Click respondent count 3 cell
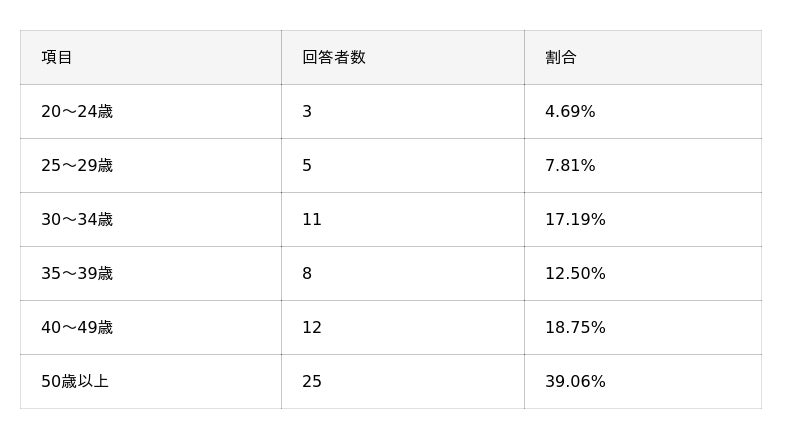Viewport: 800px width, 439px height. click(x=307, y=112)
